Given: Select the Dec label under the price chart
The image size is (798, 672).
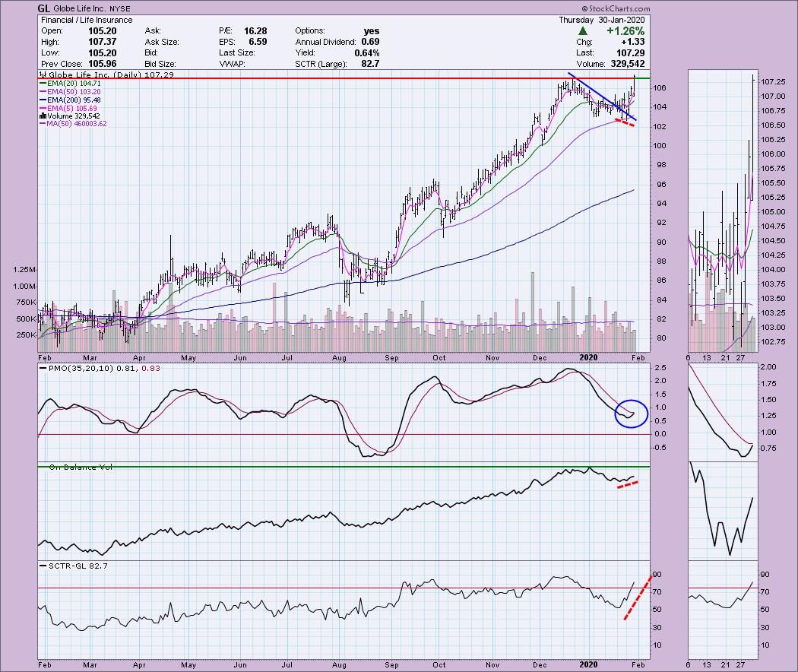Looking at the screenshot, I should [x=540, y=358].
